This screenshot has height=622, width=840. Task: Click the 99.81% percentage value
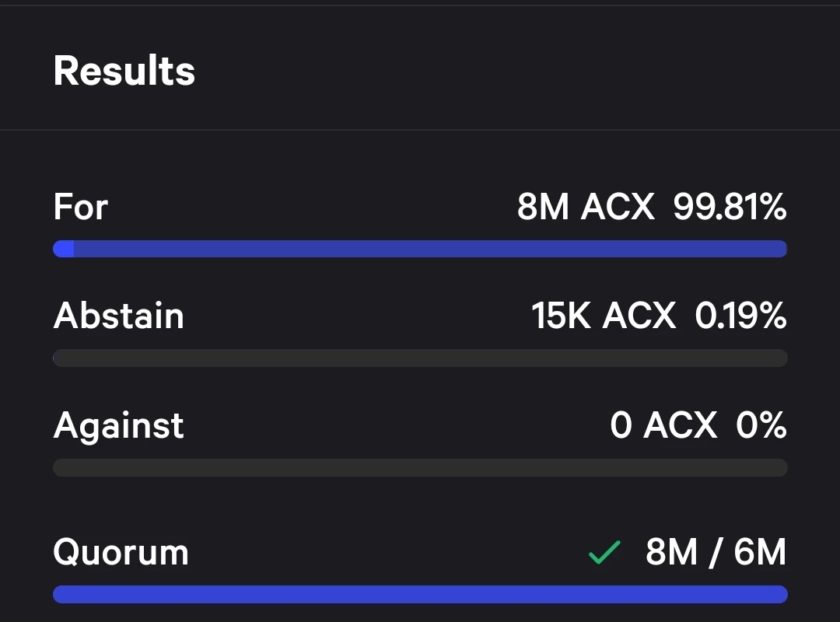[x=730, y=207]
